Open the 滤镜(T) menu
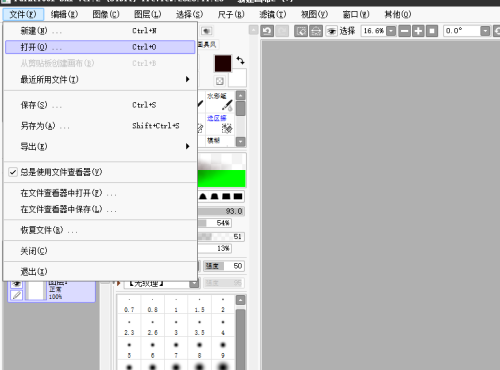Viewport: 500px width, 370px height. (x=272, y=14)
